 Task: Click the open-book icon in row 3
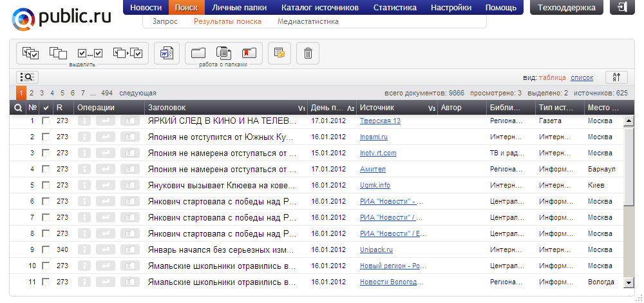coord(130,153)
